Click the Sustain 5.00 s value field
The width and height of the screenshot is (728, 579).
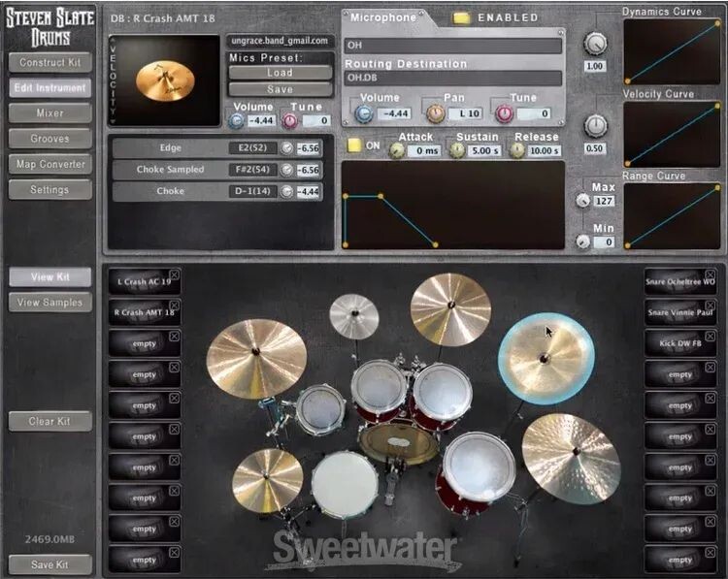coord(484,150)
